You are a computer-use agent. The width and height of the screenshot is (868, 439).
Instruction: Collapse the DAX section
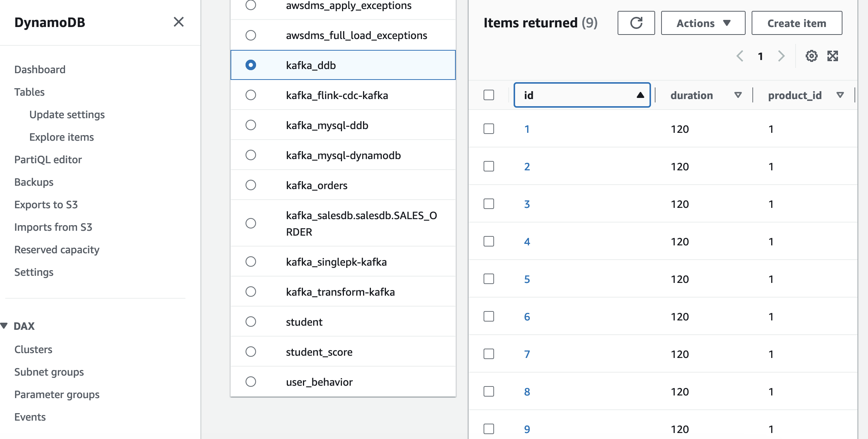click(x=4, y=326)
